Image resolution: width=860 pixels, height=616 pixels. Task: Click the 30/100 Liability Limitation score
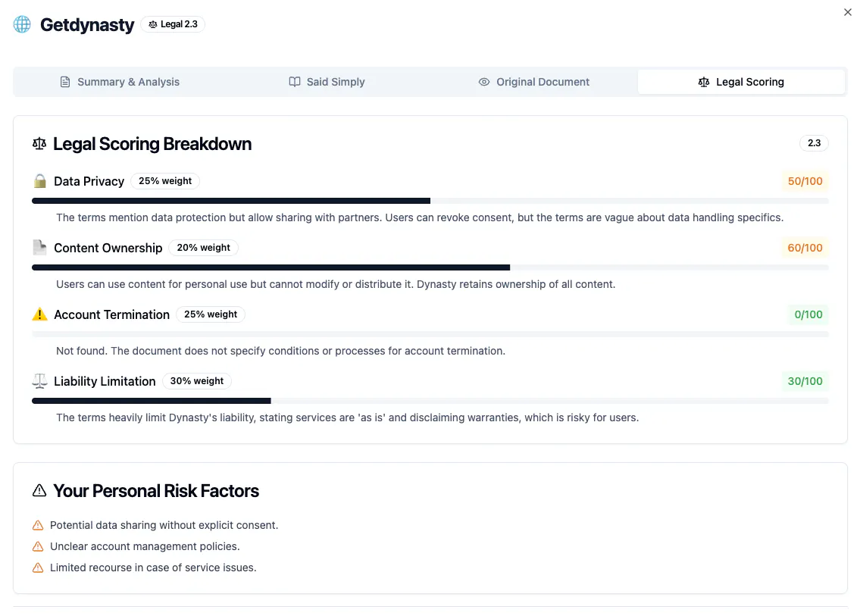(805, 380)
